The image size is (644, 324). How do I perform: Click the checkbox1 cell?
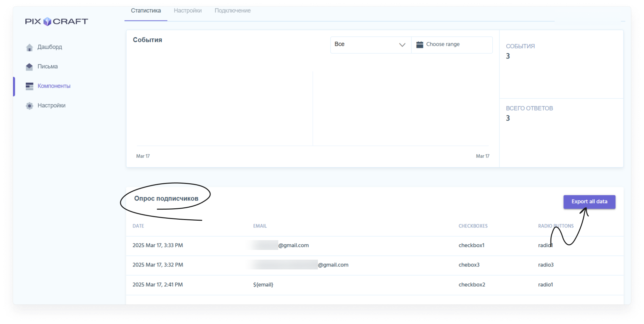[x=471, y=246]
